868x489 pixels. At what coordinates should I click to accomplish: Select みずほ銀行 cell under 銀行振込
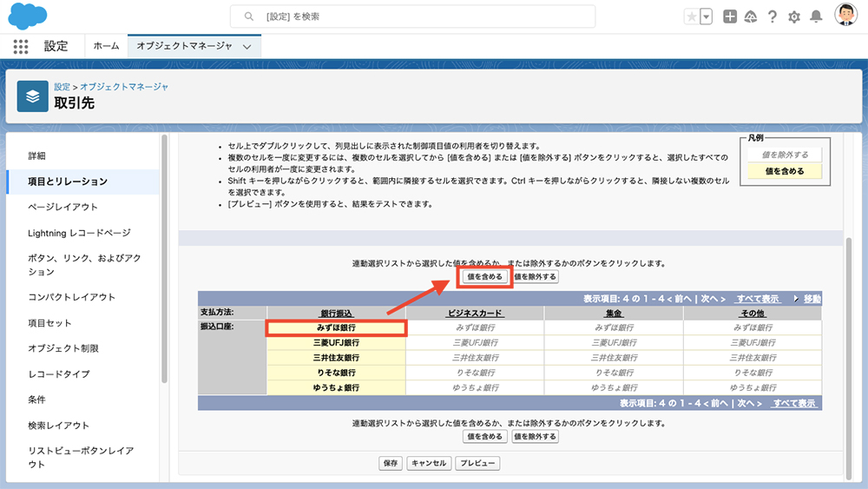pyautogui.click(x=337, y=327)
